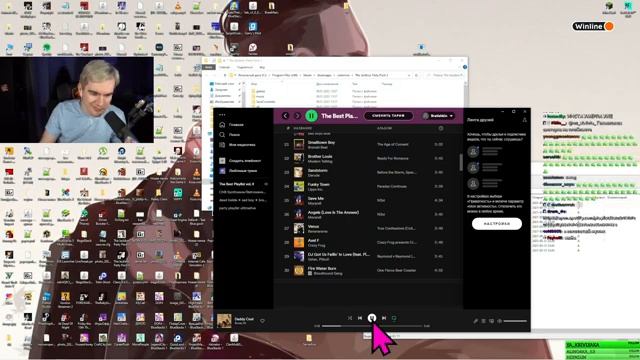Seek within the song progress bar
Viewport: 640px width, 360px height.
tap(371, 326)
